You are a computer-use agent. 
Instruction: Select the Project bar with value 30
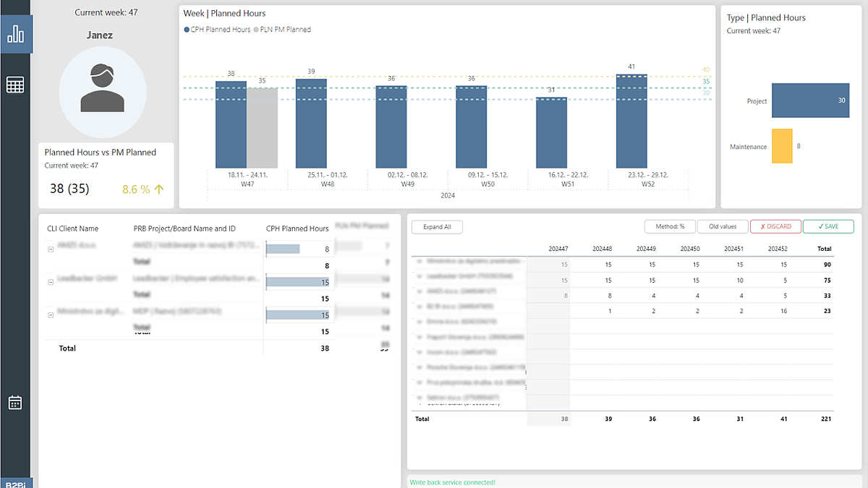pos(810,100)
